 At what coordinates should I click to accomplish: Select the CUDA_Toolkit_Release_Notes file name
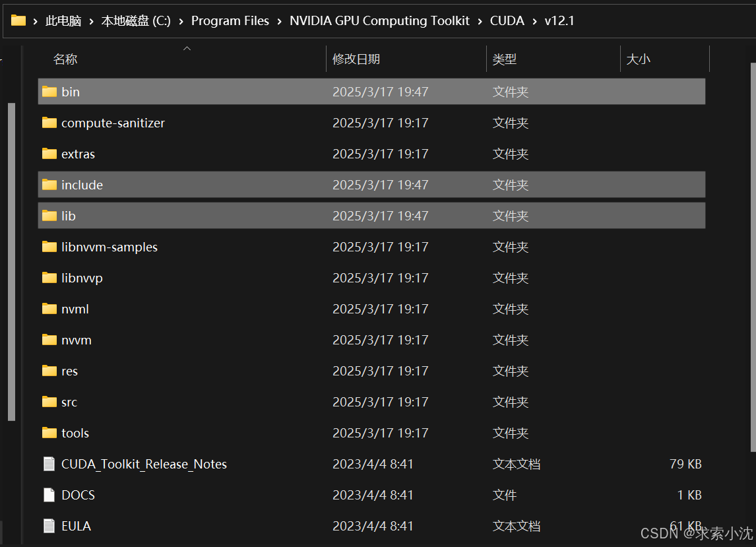pos(144,464)
